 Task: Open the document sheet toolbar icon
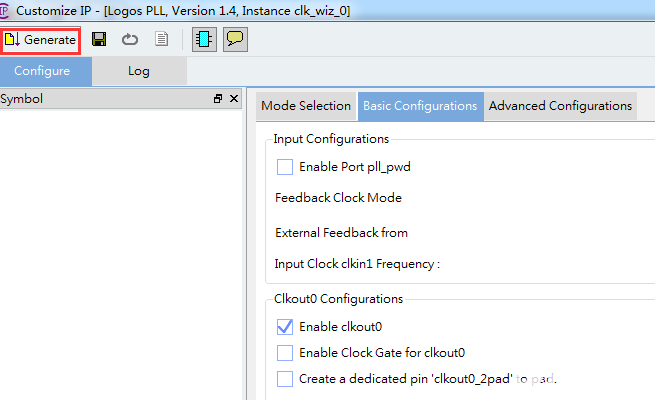point(161,39)
